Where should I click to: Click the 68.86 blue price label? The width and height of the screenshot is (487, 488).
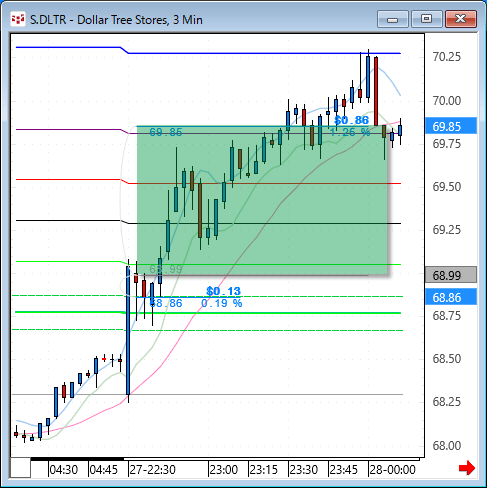click(451, 297)
